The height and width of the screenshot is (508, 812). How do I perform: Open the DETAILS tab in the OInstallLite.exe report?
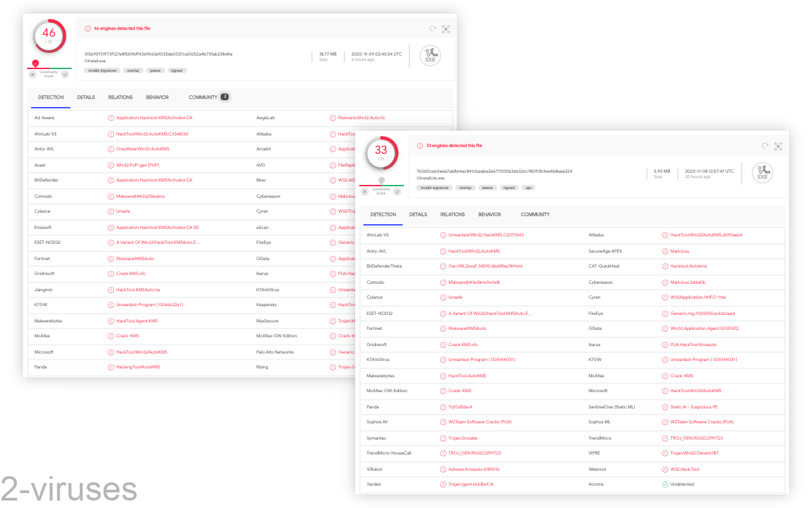tap(418, 215)
